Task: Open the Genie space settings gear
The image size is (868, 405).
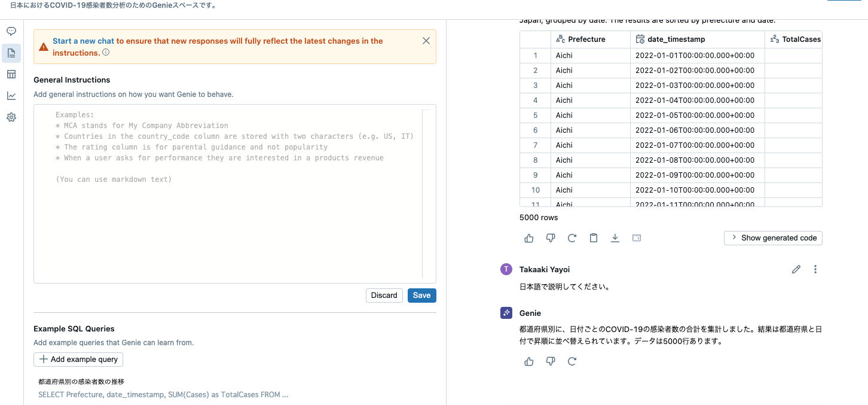Action: 11,117
